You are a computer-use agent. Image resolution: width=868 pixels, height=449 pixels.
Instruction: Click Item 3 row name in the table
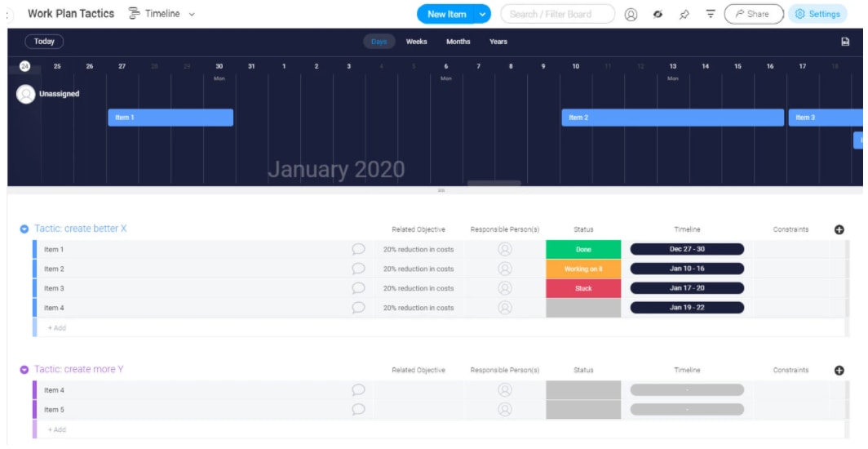(54, 288)
